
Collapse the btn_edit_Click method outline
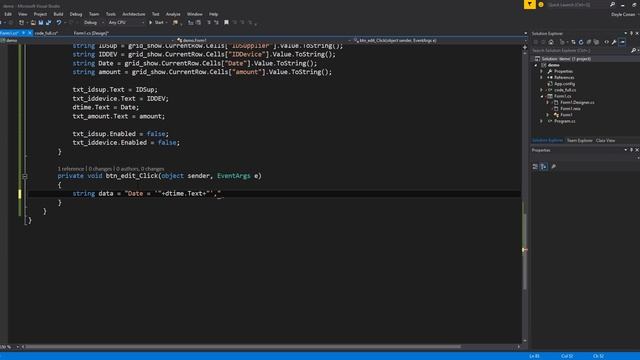pyautogui.click(x=25, y=176)
